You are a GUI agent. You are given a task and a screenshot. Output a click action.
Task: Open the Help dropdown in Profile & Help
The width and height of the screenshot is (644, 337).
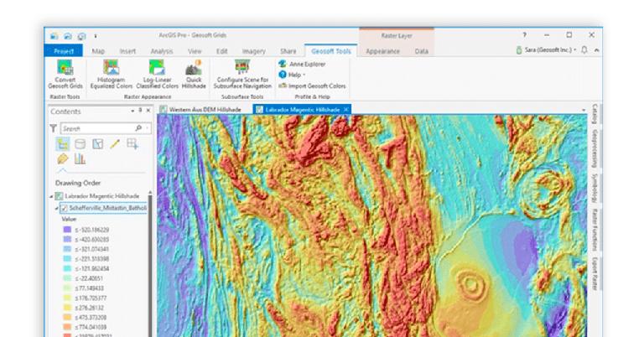[x=292, y=75]
